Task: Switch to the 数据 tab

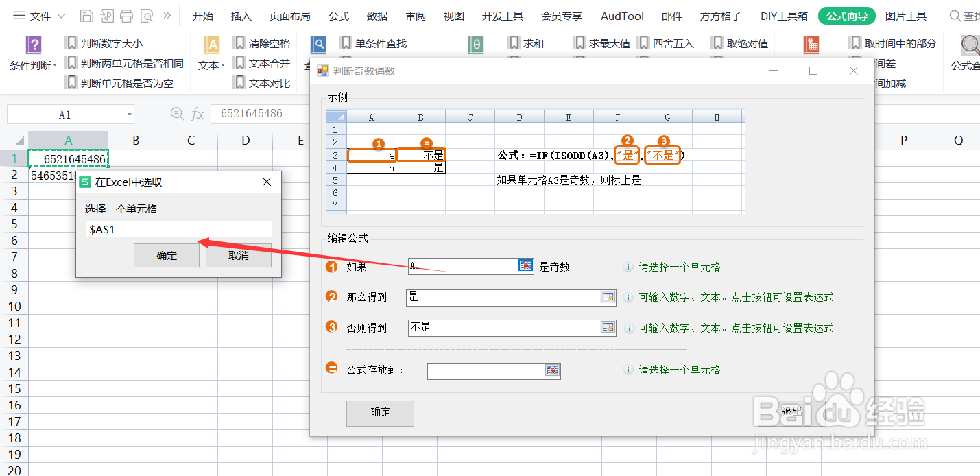Action: click(x=377, y=16)
